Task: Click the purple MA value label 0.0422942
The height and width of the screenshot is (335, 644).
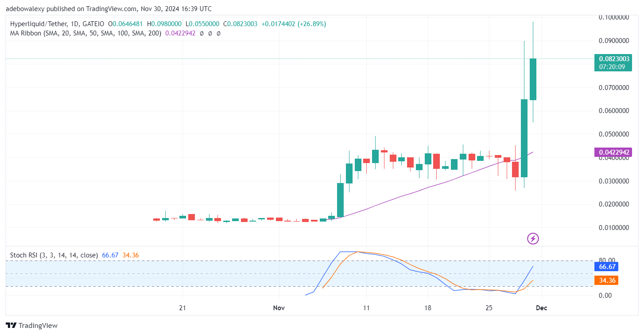Action: coord(614,152)
